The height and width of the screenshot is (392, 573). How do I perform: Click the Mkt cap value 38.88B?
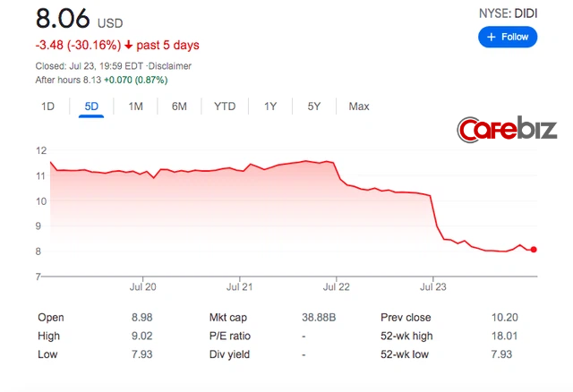[321, 318]
